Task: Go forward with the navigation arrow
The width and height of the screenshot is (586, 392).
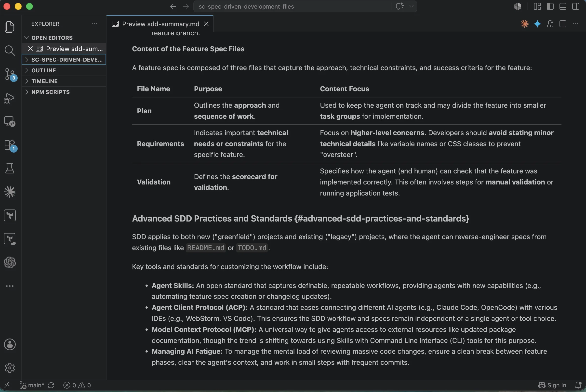Action: (x=186, y=6)
